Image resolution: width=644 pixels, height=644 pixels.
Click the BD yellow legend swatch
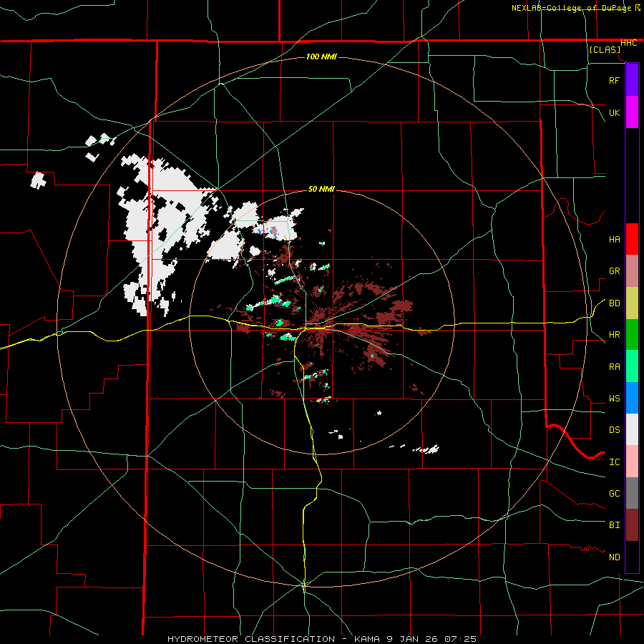(632, 303)
